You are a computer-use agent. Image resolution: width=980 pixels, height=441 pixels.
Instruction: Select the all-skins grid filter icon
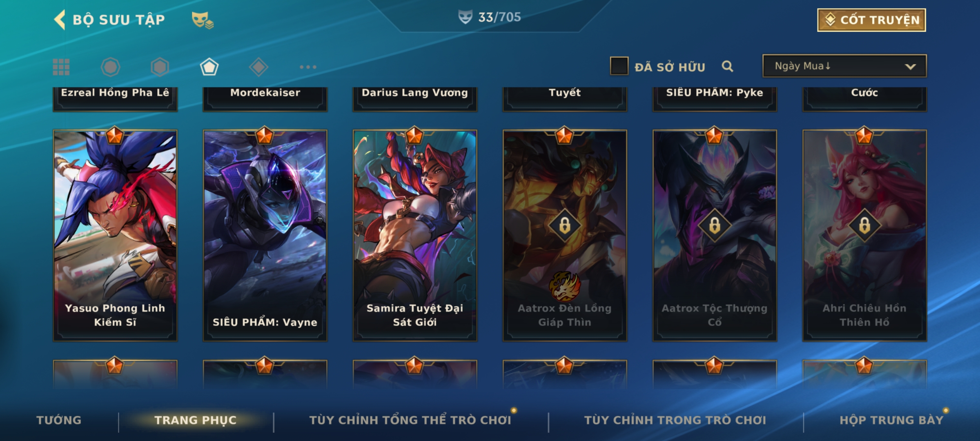point(61,67)
